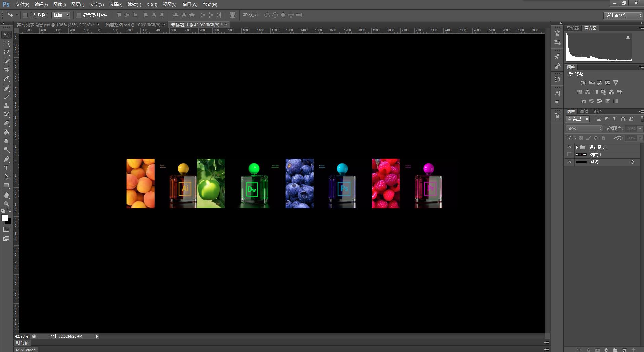This screenshot has height=352, width=644.
Task: Select the Paint Bucket tool
Action: pos(6,132)
